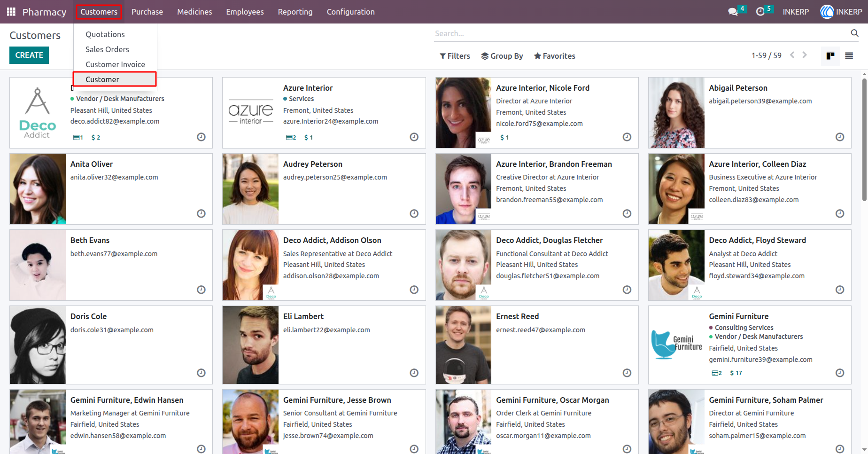868x454 pixels.
Task: Select Sales Orders menu item
Action: tap(107, 49)
